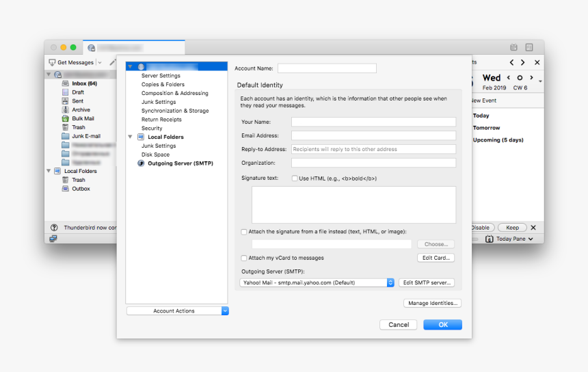Collapse Local Folders in account settings tree
588x372 pixels.
tap(130, 137)
